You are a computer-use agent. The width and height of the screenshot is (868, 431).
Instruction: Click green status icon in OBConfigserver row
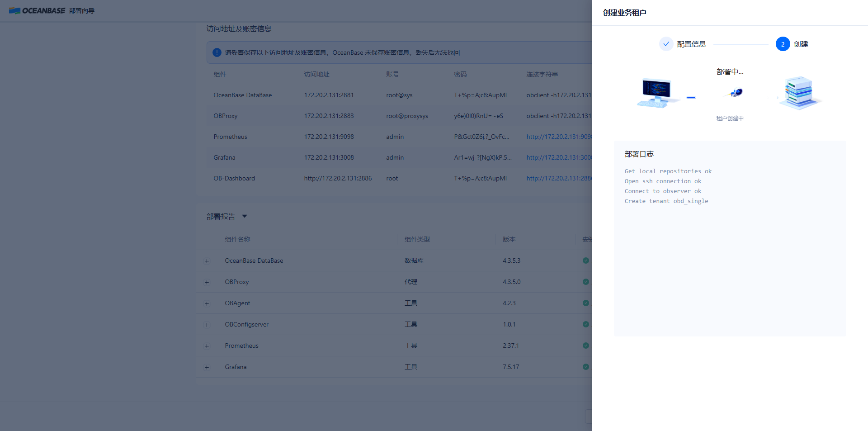point(586,324)
